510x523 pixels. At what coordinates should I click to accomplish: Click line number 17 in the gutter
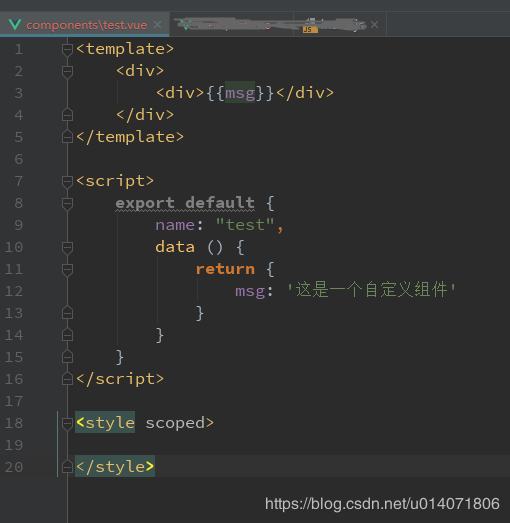14,401
